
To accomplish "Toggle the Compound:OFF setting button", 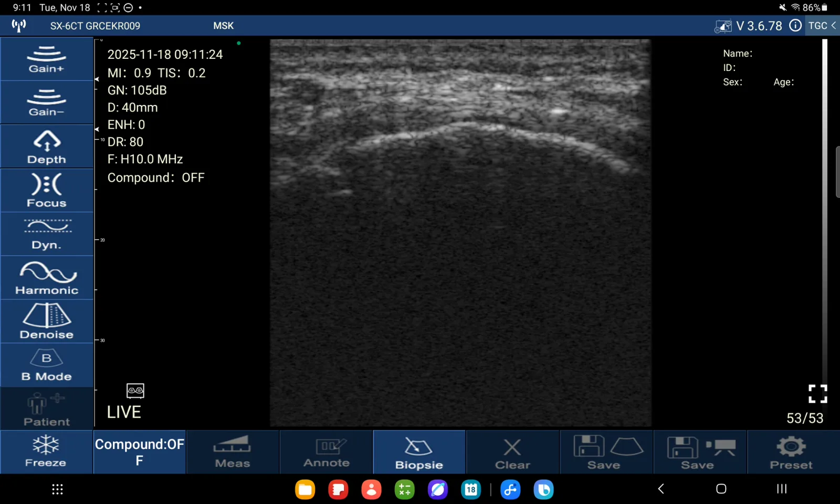I will (140, 452).
